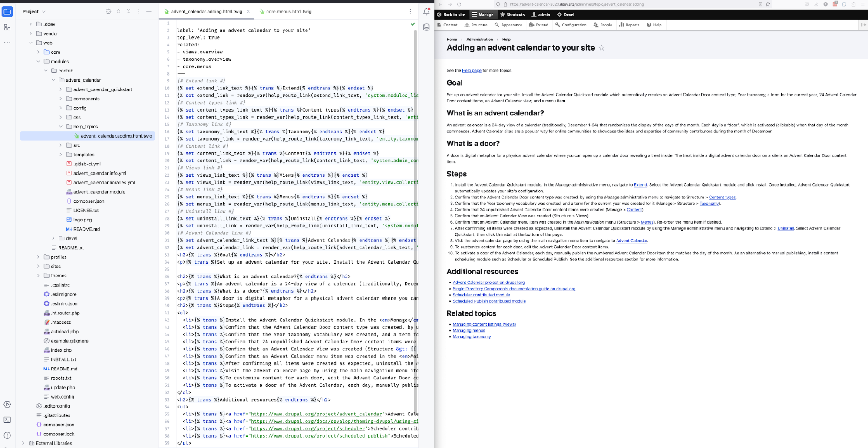Image resolution: width=868 pixels, height=448 pixels.
Task: Expand the .ddev folder
Action: click(30, 24)
